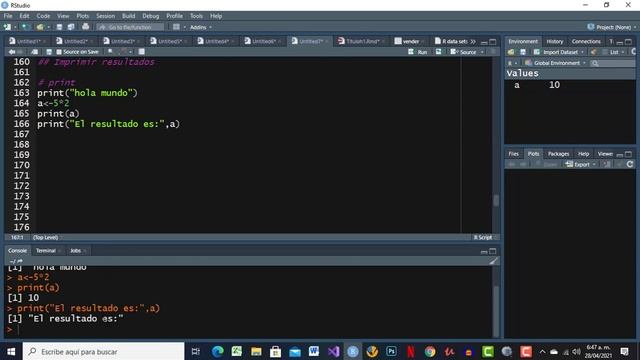Maximize the Plots pane

629,154
